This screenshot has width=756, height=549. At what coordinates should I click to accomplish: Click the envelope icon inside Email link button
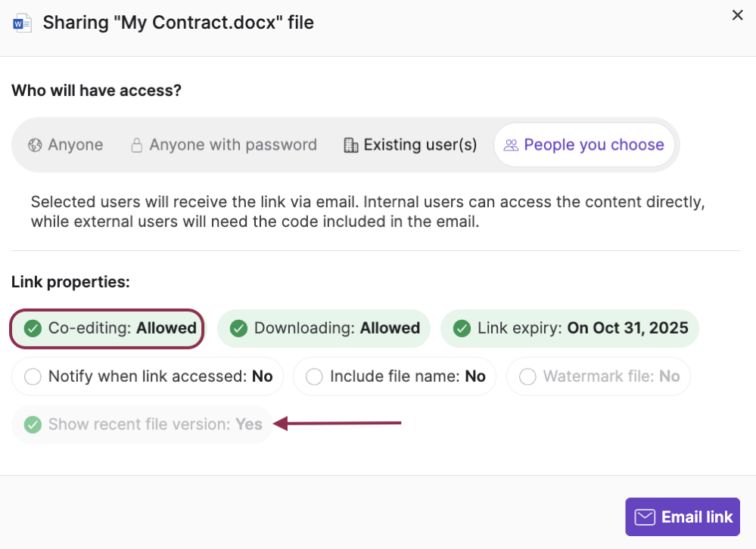644,516
